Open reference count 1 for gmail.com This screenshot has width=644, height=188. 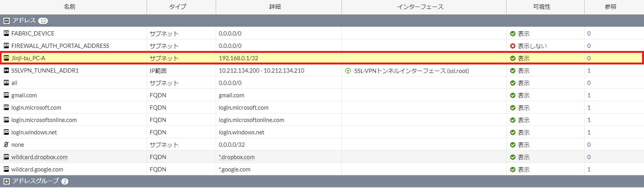pos(589,95)
